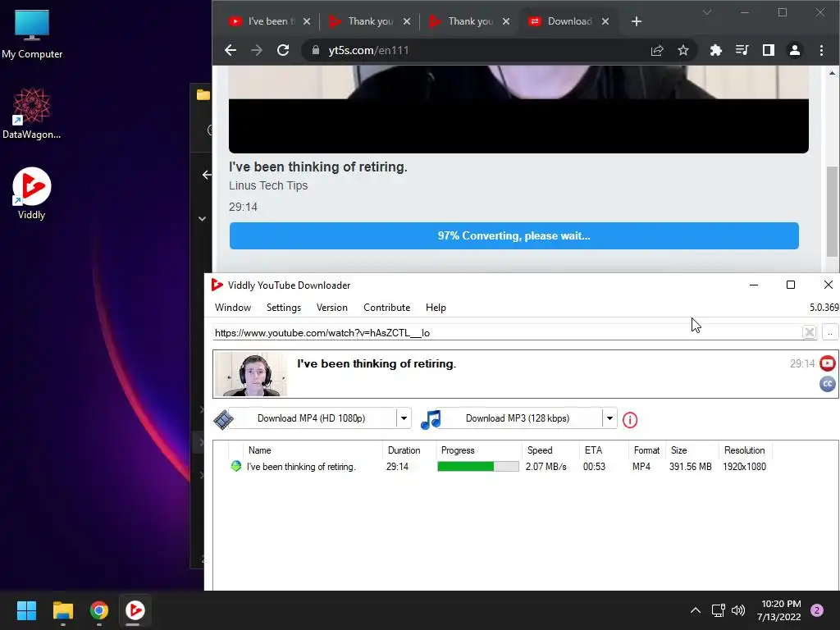Open the taskbar clock showing 10:20 PM

(x=779, y=610)
